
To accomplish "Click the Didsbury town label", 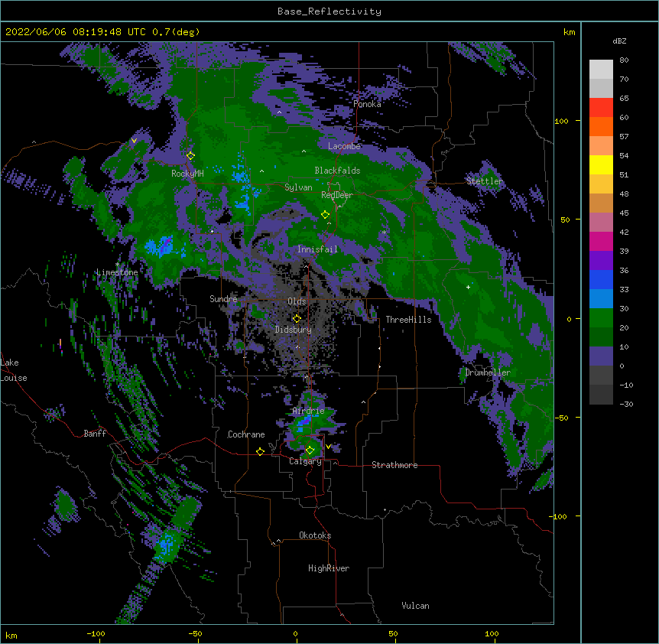I will 294,330.
